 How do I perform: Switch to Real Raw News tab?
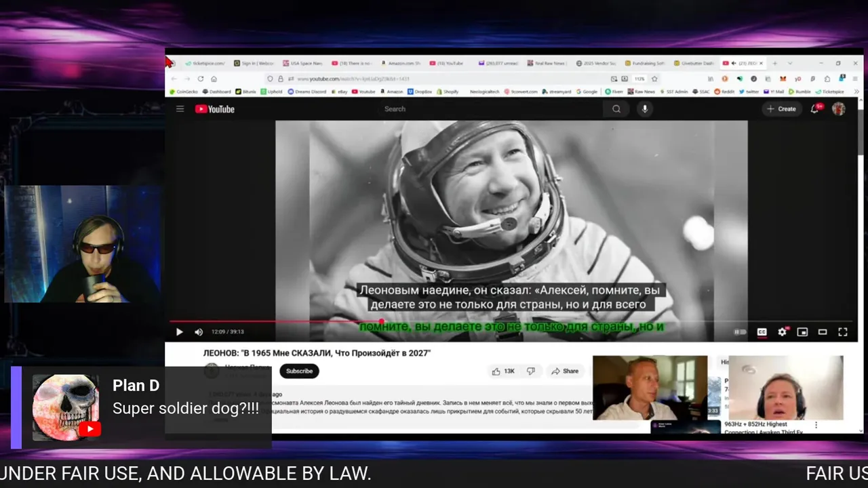547,63
